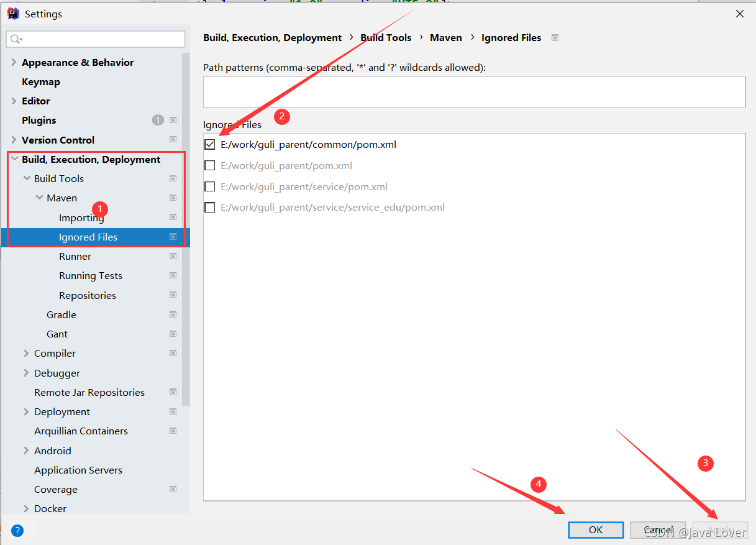Screen dimensions: 756x545
Task: Select Running Tests under Maven
Action: [x=91, y=275]
